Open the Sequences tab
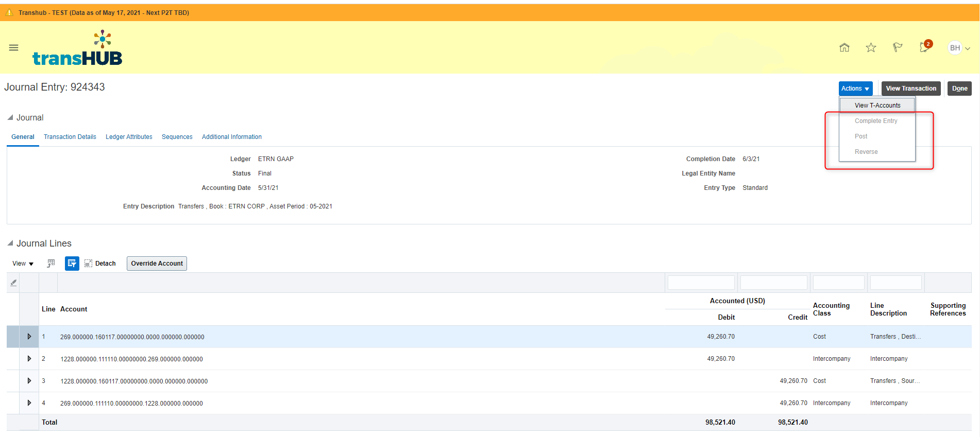Image resolution: width=980 pixels, height=437 pixels. tap(177, 137)
